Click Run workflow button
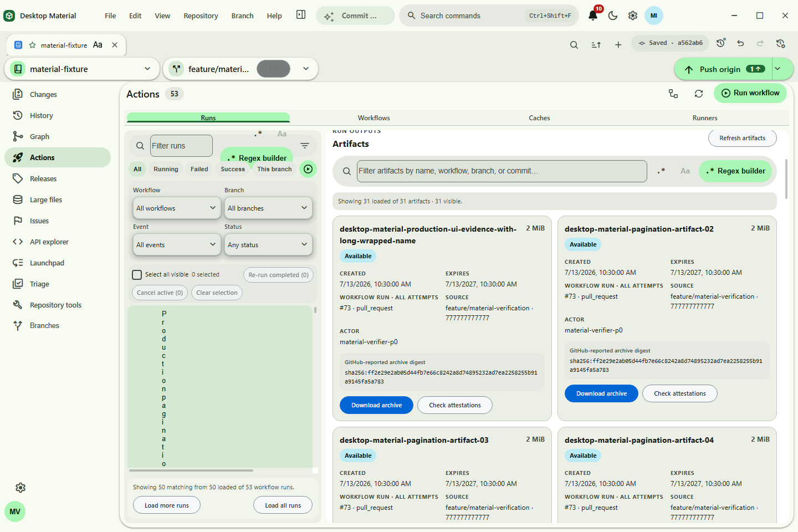The image size is (798, 532). click(750, 93)
